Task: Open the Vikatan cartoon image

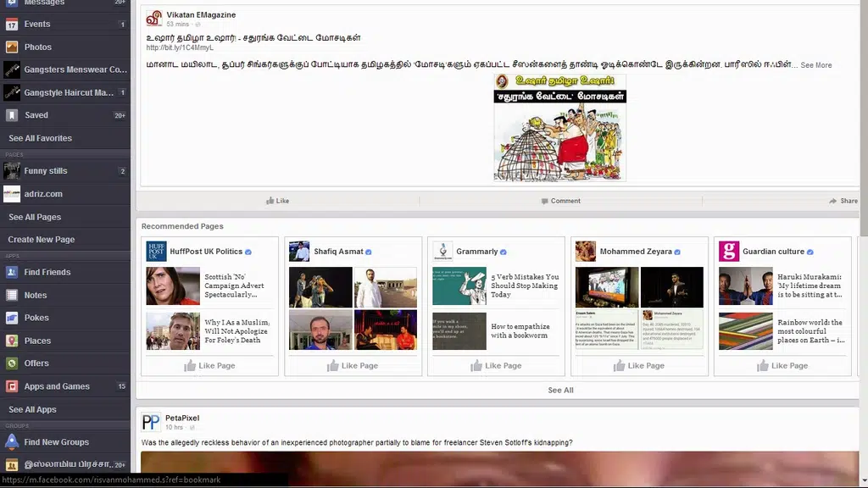Action: [559, 128]
